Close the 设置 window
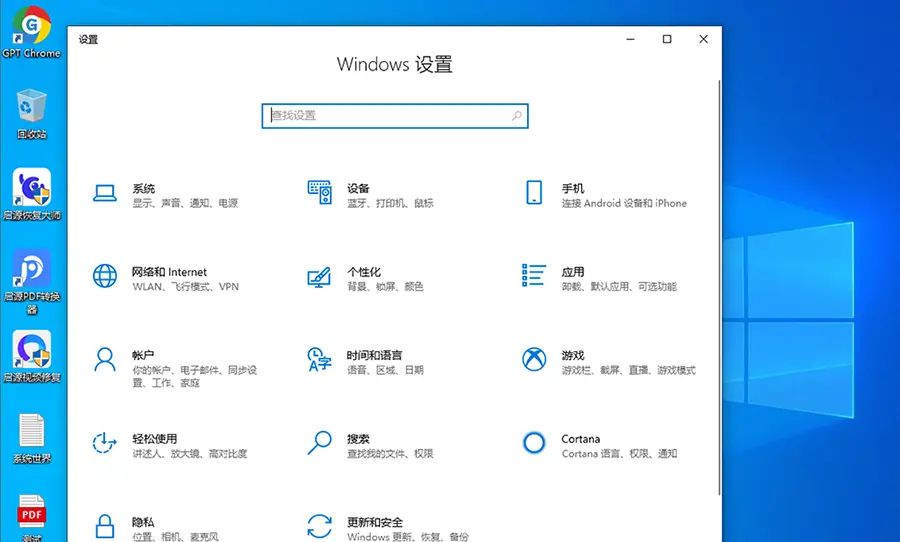The image size is (900, 542). [x=704, y=39]
